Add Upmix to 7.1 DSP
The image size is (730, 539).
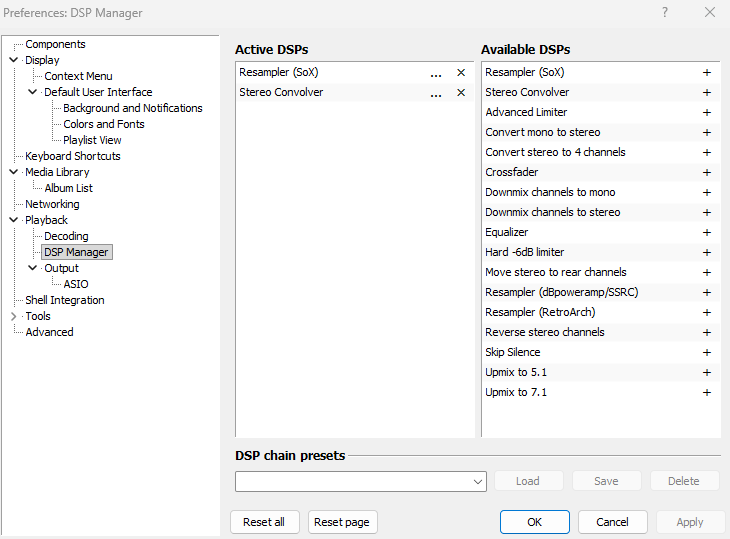[707, 393]
